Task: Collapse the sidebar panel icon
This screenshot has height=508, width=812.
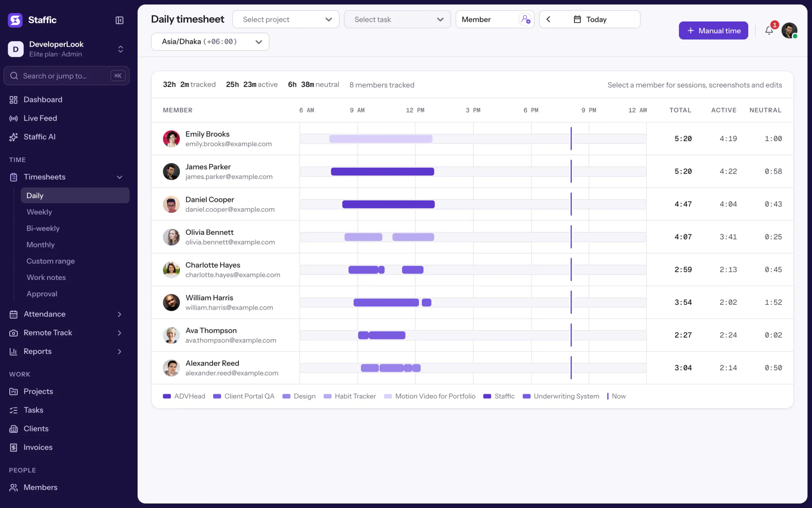Action: pos(119,20)
